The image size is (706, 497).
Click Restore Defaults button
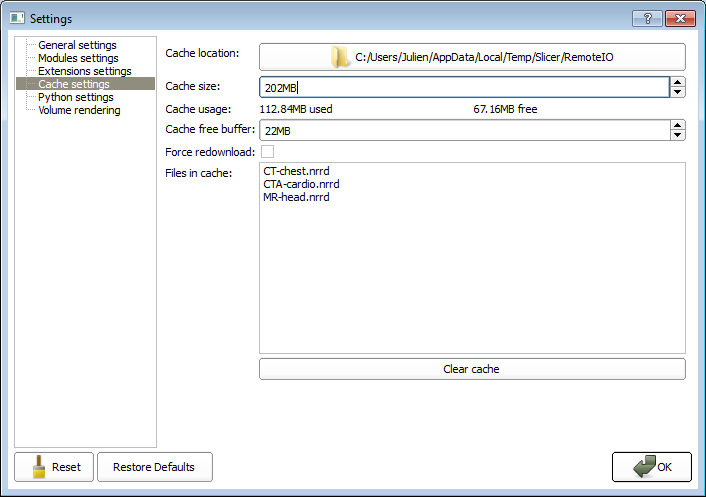[x=154, y=467]
